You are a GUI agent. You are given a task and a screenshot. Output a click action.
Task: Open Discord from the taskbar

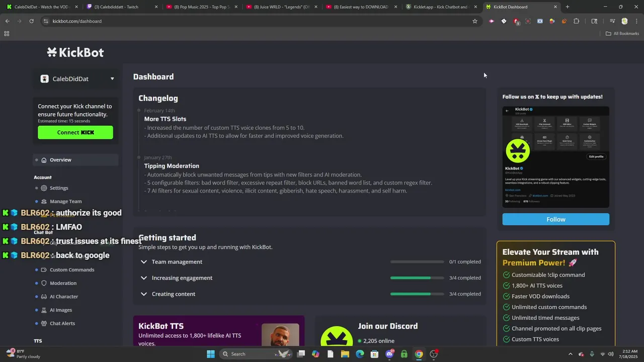click(389, 354)
